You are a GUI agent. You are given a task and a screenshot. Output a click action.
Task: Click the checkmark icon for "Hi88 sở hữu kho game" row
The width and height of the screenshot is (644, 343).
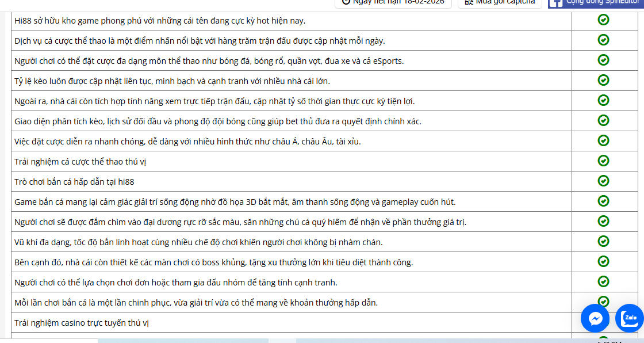603,20
